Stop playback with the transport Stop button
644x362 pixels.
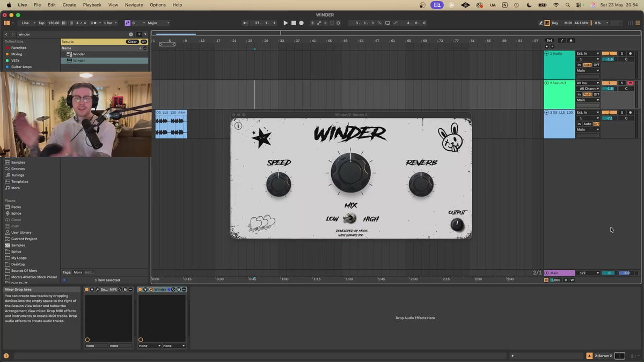294,23
